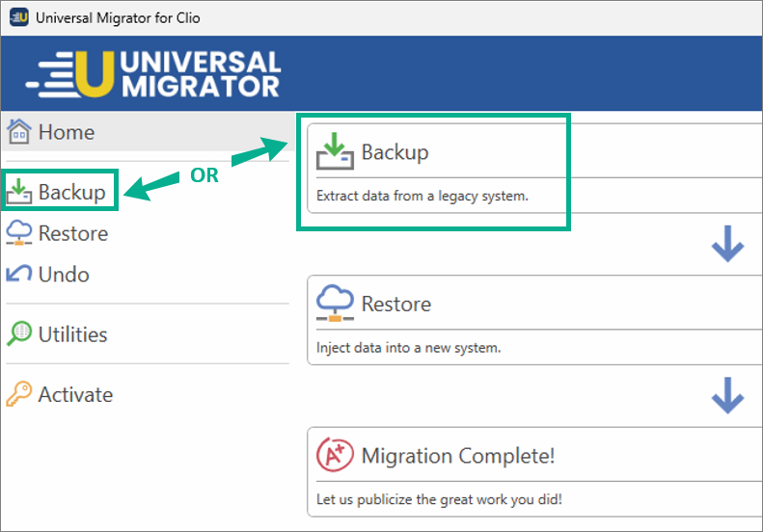
Task: Click the Restore cloud icon in main panel
Action: tap(335, 303)
